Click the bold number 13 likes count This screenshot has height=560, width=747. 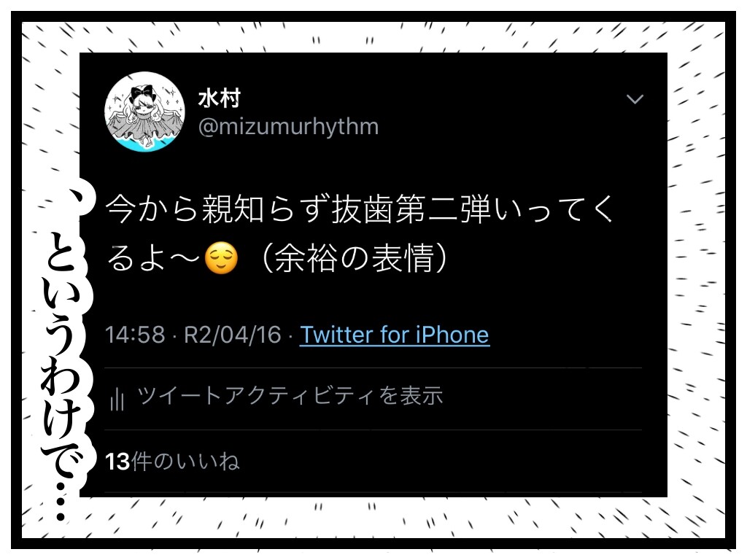[117, 462]
